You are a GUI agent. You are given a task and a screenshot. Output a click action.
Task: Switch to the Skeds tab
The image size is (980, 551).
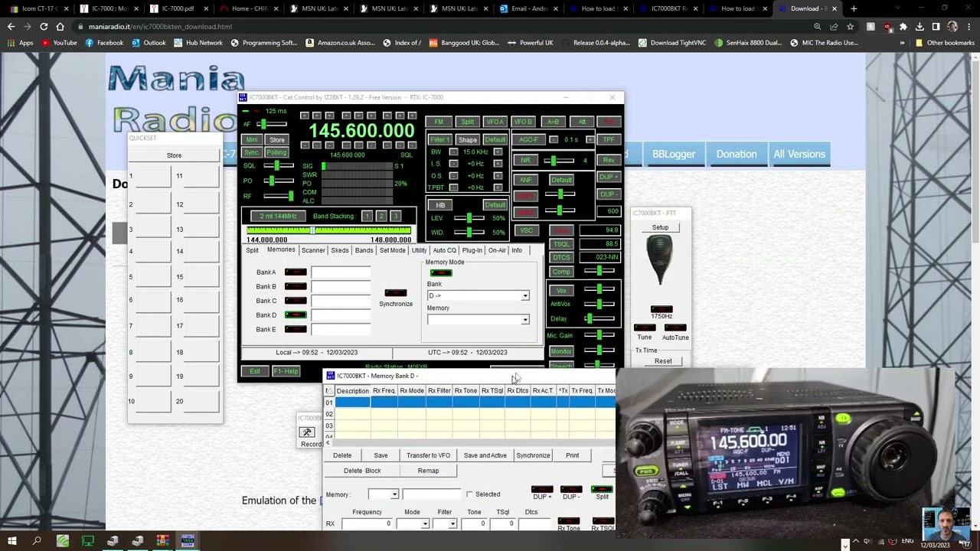pos(340,250)
